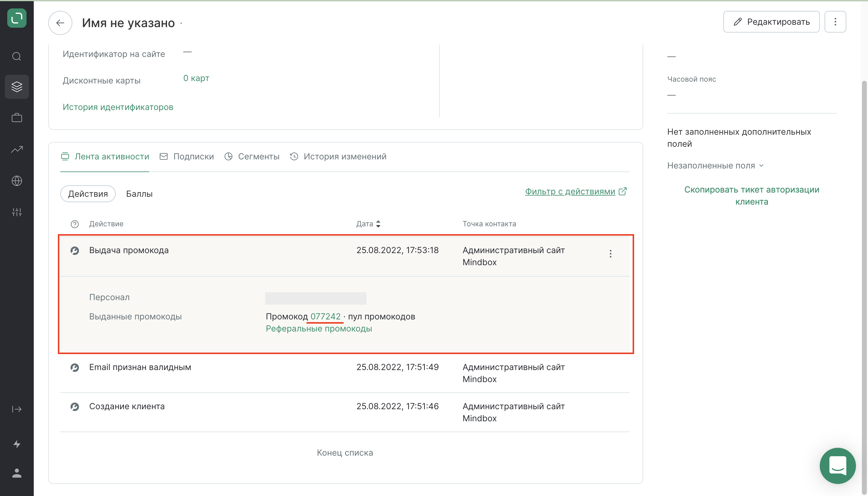This screenshot has width=868, height=496.
Task: Open the analytics trend chart section
Action: pyautogui.click(x=17, y=149)
